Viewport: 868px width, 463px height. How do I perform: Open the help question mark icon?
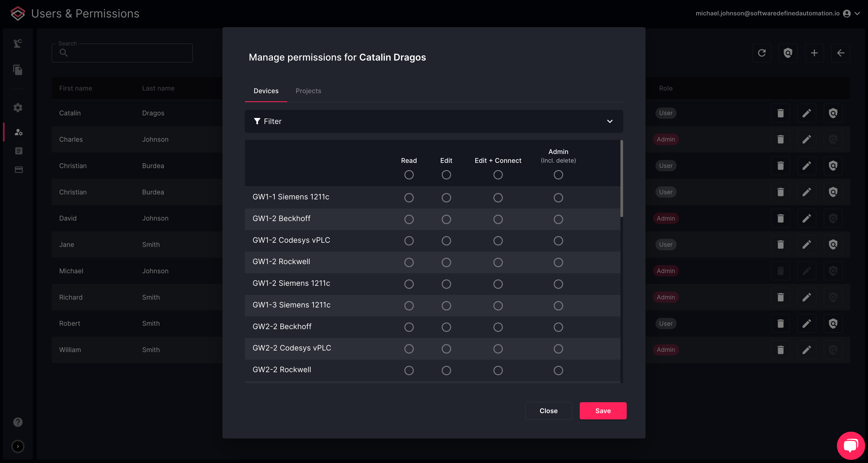(17, 422)
